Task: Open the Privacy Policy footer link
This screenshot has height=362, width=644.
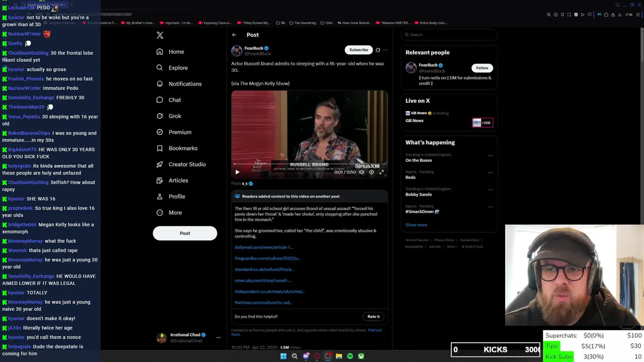Action: (444, 240)
